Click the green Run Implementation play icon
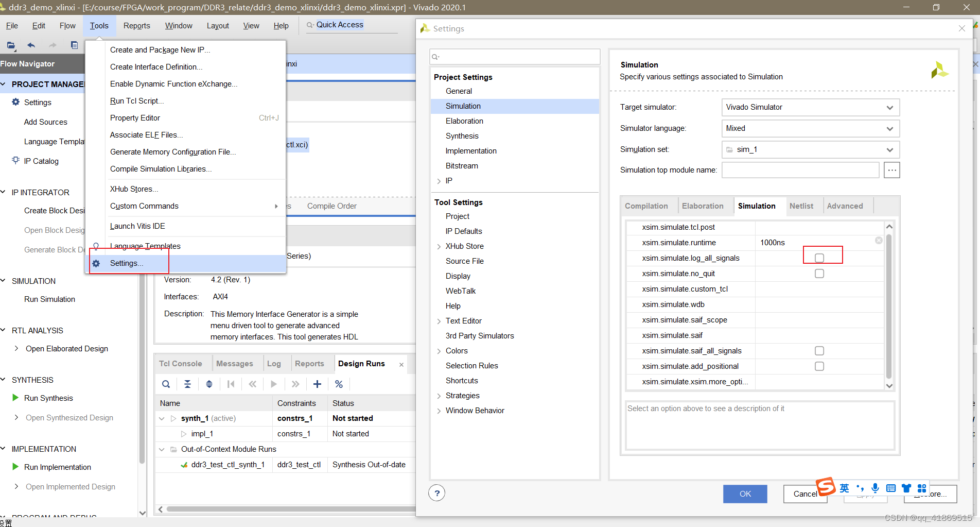Image resolution: width=980 pixels, height=527 pixels. [x=15, y=467]
